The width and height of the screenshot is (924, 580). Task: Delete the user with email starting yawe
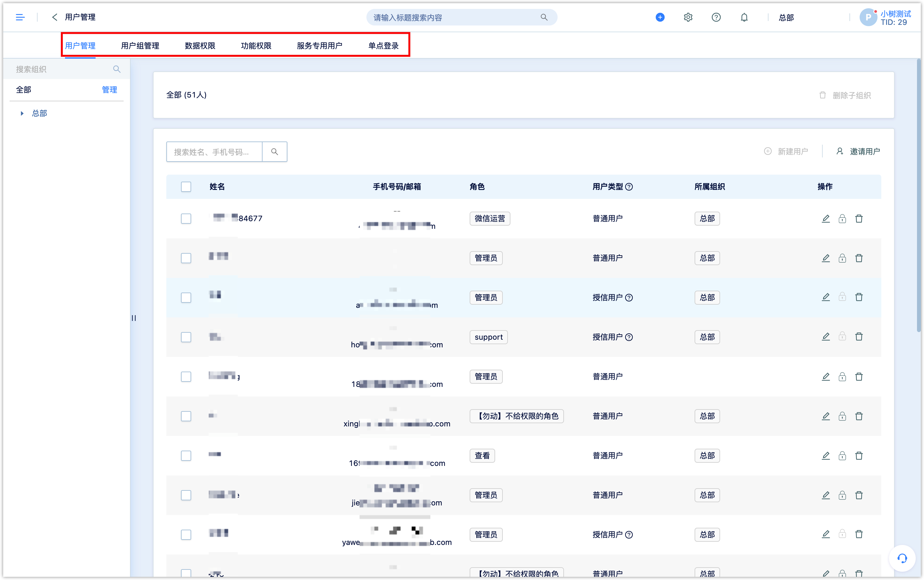click(859, 534)
